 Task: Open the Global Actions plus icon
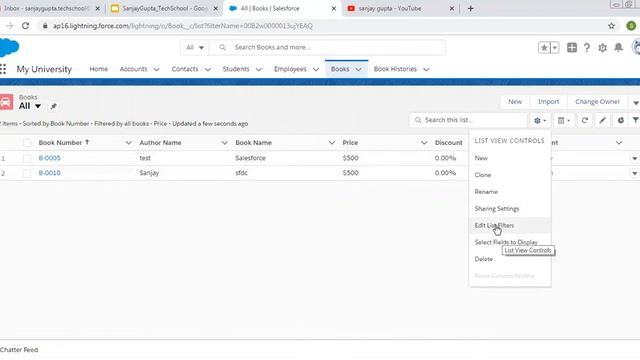click(572, 48)
